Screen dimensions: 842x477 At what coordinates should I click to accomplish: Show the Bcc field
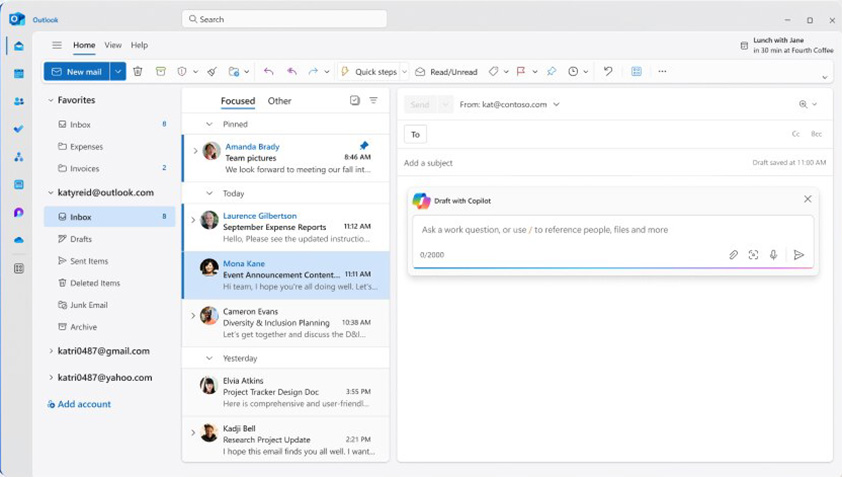(816, 134)
